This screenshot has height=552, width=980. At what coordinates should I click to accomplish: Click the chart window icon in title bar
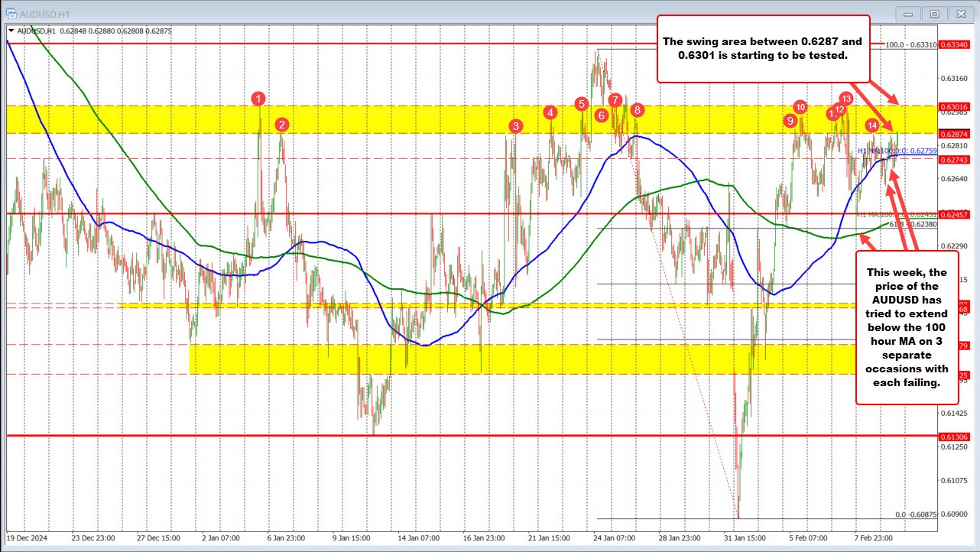(x=10, y=13)
